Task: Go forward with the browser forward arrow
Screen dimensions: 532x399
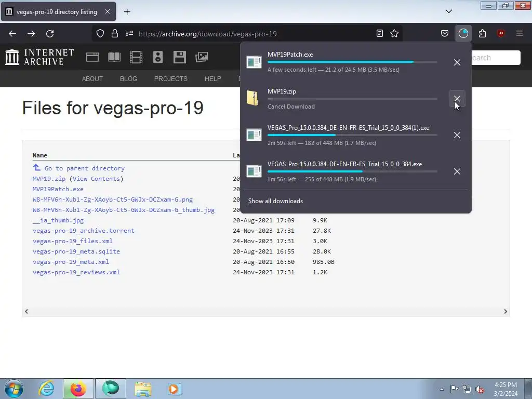Action: pyautogui.click(x=31, y=34)
